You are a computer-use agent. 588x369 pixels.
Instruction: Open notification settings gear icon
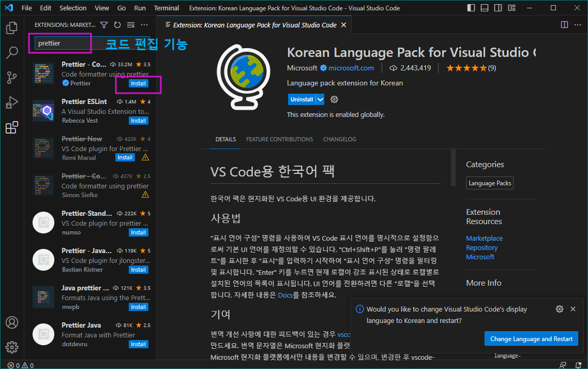[x=560, y=309]
